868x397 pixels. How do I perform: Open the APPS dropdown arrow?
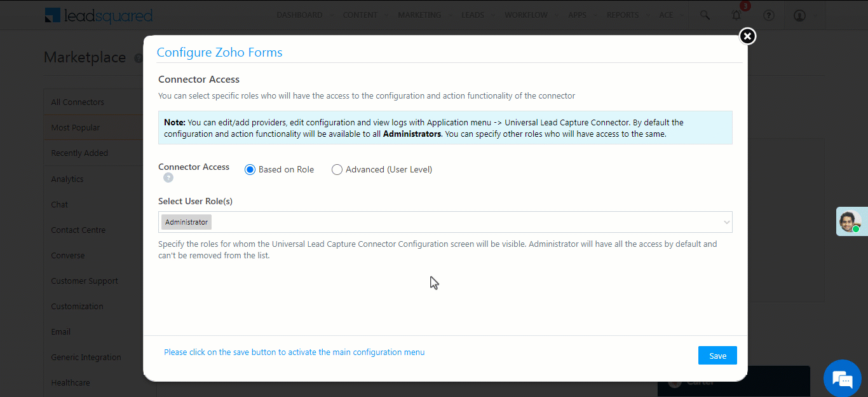pyautogui.click(x=595, y=15)
